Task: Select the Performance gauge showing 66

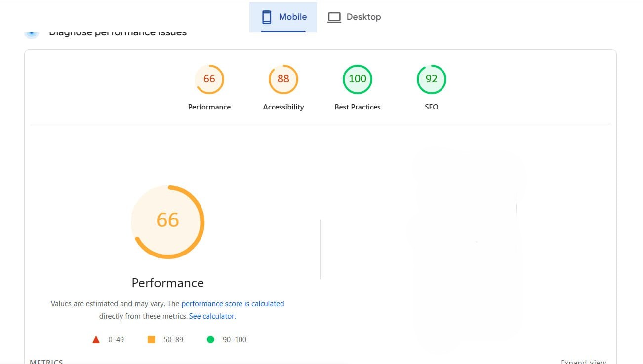Action: coord(209,79)
